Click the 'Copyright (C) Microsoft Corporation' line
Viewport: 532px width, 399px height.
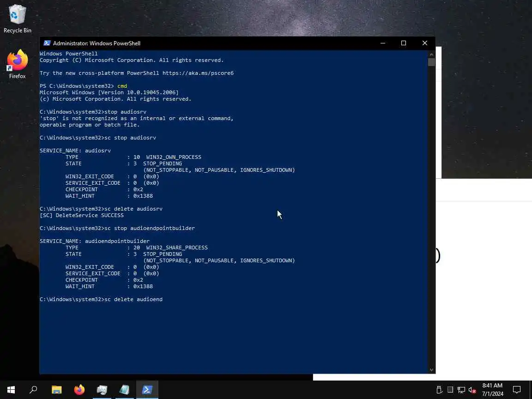[x=132, y=60]
